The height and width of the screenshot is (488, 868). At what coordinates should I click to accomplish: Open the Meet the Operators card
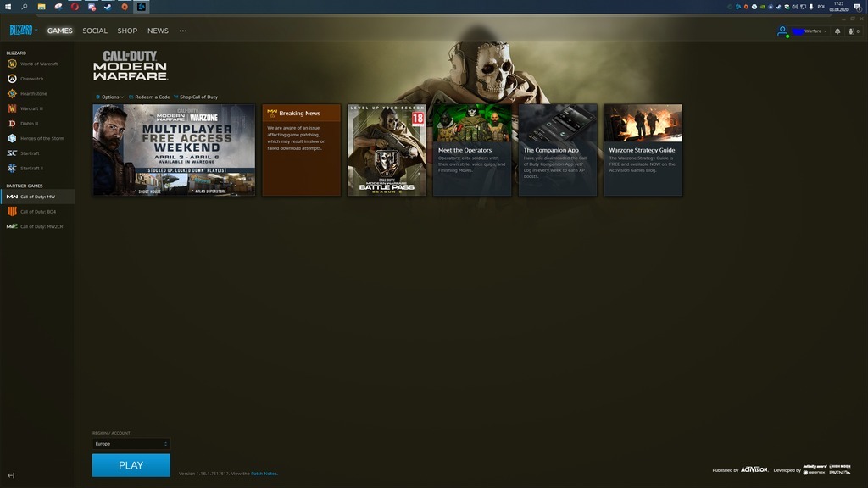pyautogui.click(x=472, y=150)
